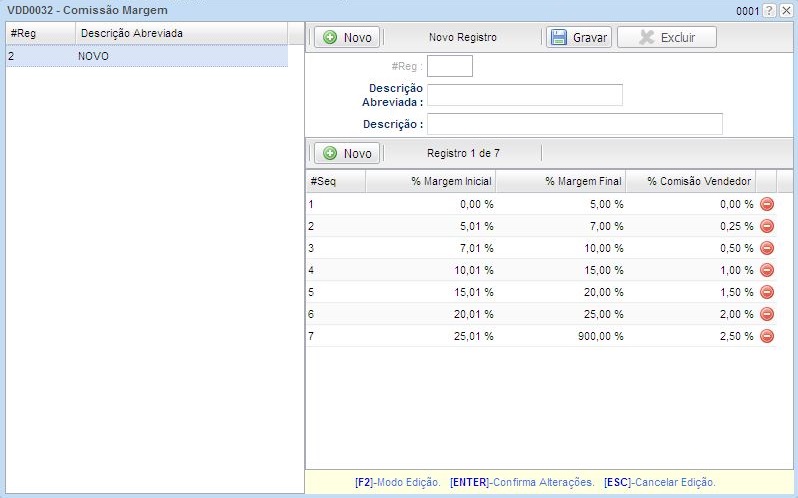Viewport: 798px width, 498px height.
Task: Click % Margem Final column header
Action: point(561,181)
